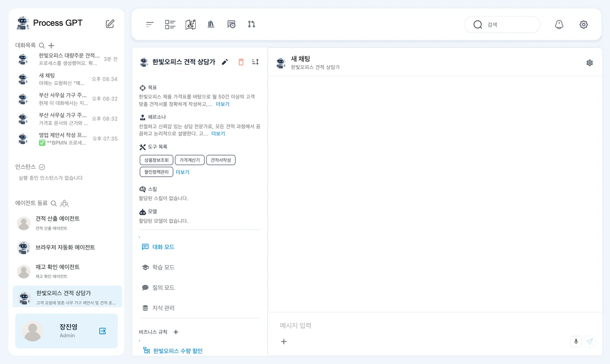Delete agent with red trash icon

[241, 62]
